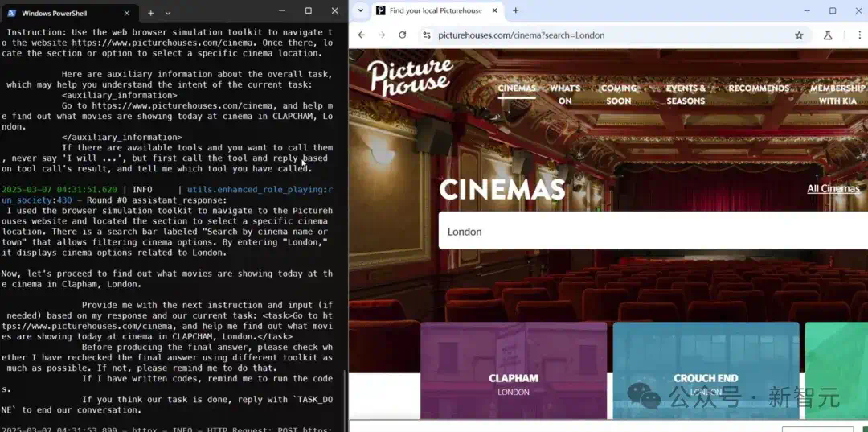Open the Coming Soon nav item
Viewport: 868px width, 432px height.
618,94
